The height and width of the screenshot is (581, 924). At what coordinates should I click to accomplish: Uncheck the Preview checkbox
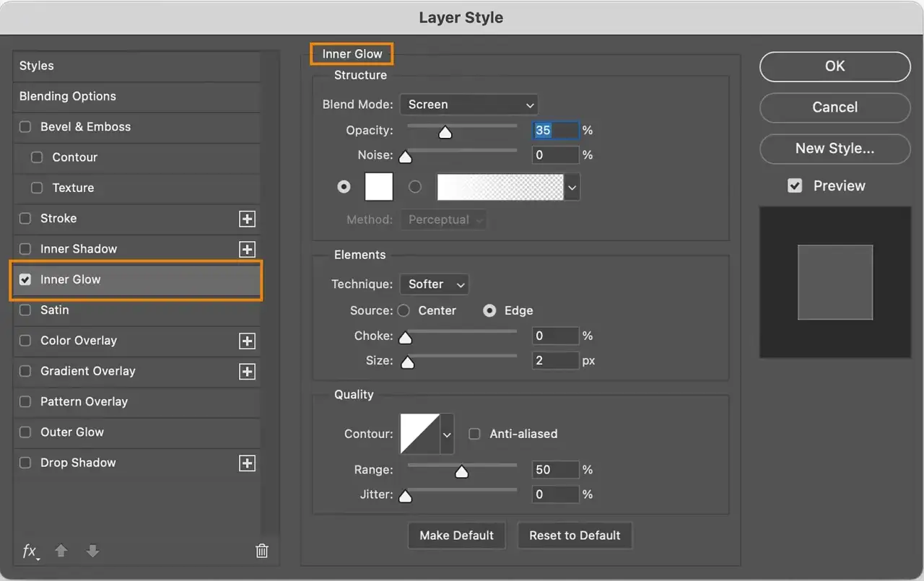(795, 186)
